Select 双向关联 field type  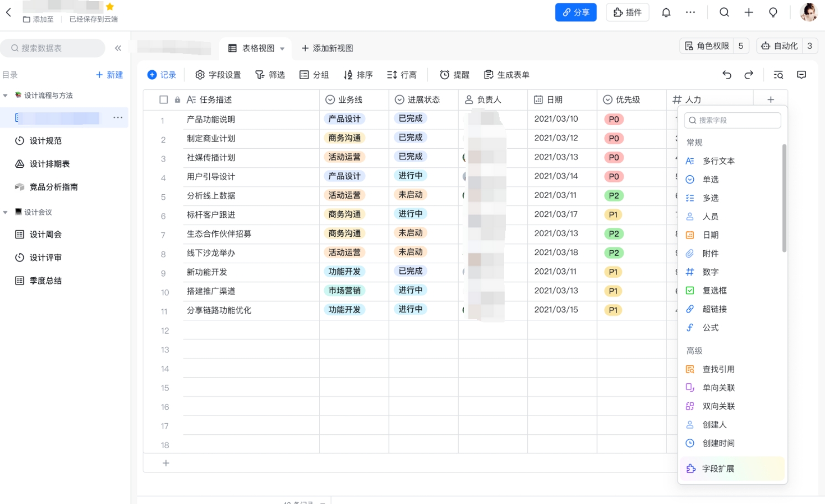[x=718, y=406]
